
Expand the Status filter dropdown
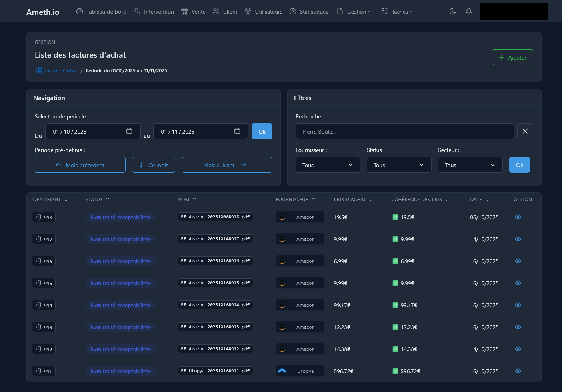[x=399, y=165]
